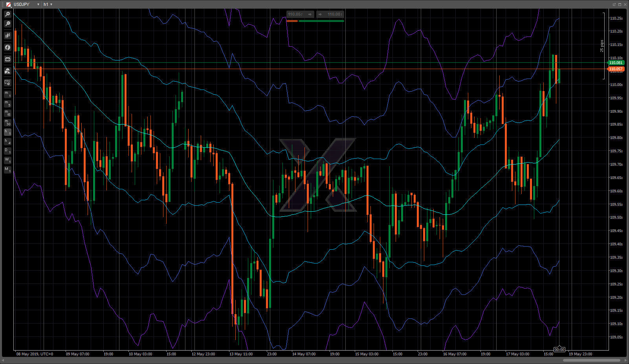
Task: Click the buy price 110.081 button
Action: click(x=330, y=14)
